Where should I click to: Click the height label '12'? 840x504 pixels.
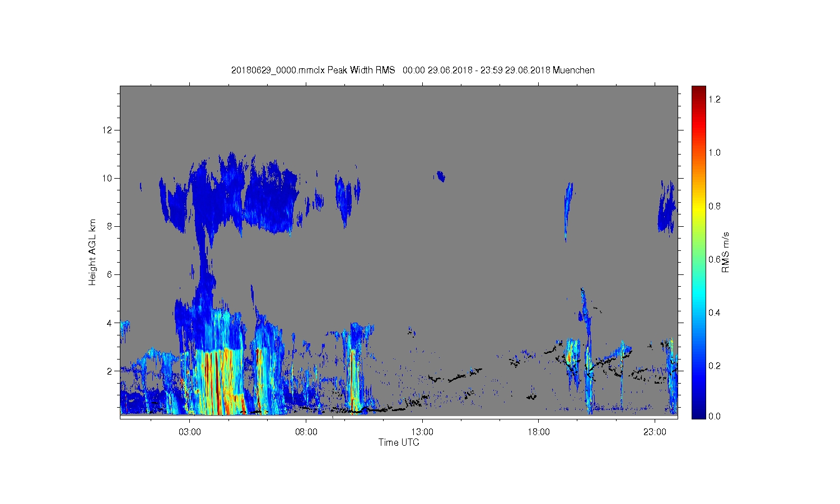coord(108,130)
